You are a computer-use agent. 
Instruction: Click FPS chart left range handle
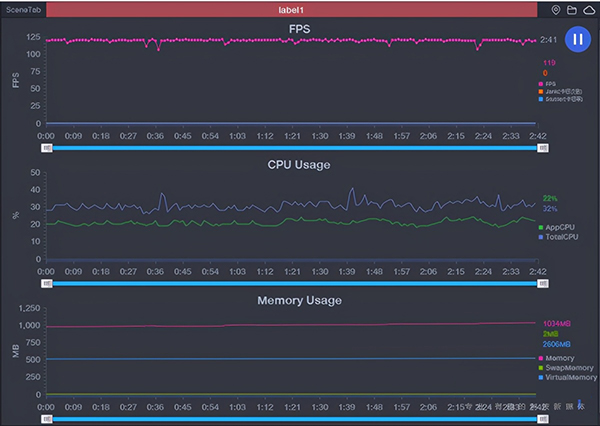[46, 147]
